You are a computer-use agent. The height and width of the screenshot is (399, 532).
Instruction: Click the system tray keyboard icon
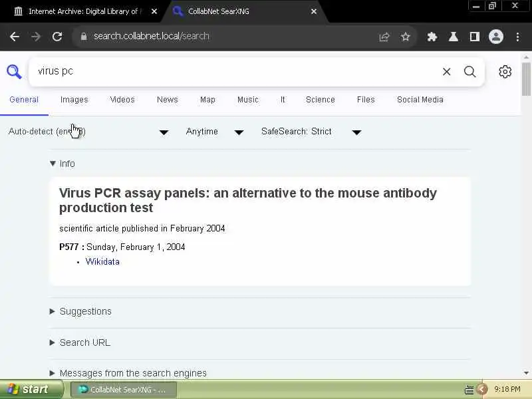pos(469,390)
